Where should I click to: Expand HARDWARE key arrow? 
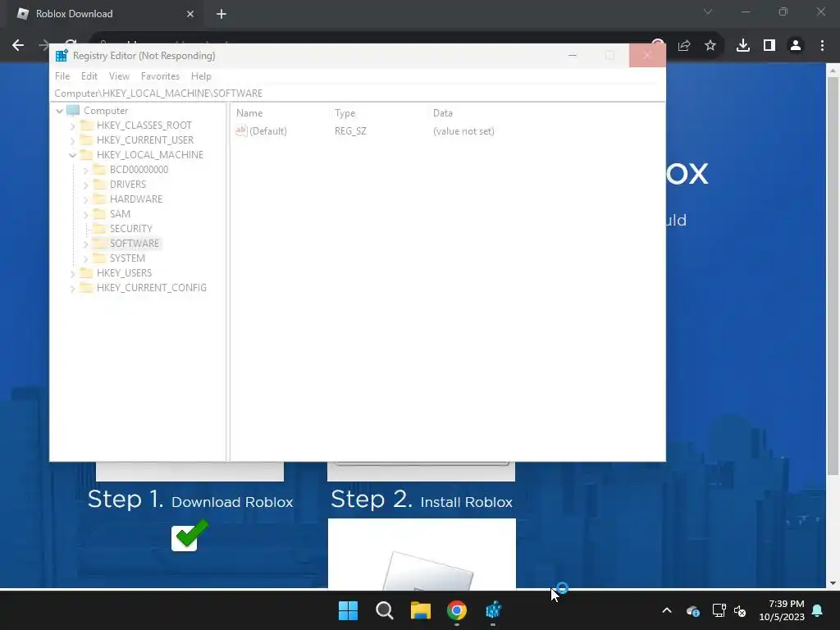pos(85,199)
